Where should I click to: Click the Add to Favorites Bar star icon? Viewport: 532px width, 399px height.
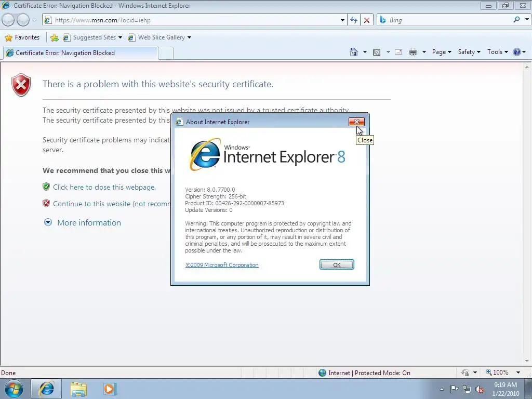54,37
